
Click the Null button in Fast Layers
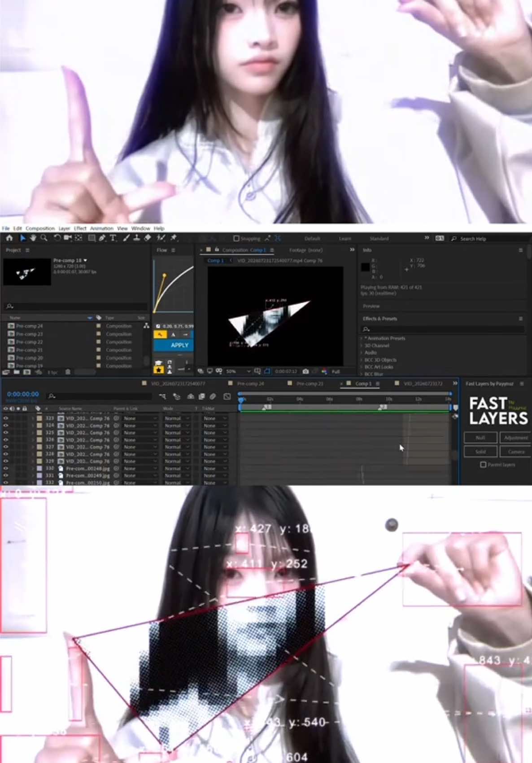click(480, 438)
